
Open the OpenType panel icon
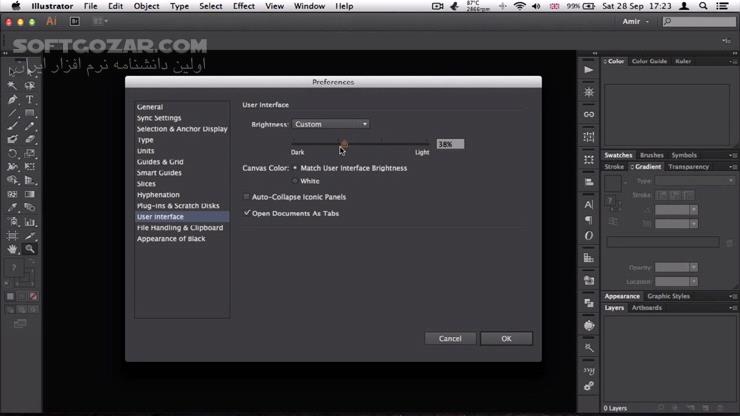point(589,236)
